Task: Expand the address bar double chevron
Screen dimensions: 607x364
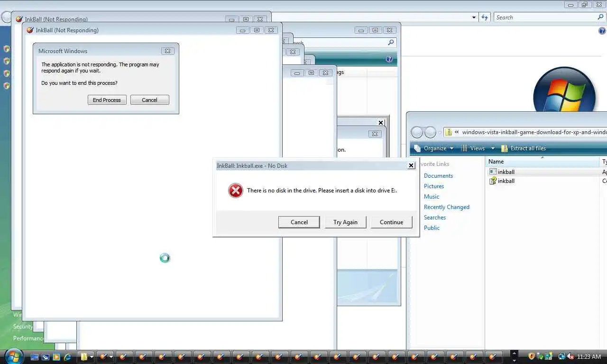Action: tap(457, 132)
